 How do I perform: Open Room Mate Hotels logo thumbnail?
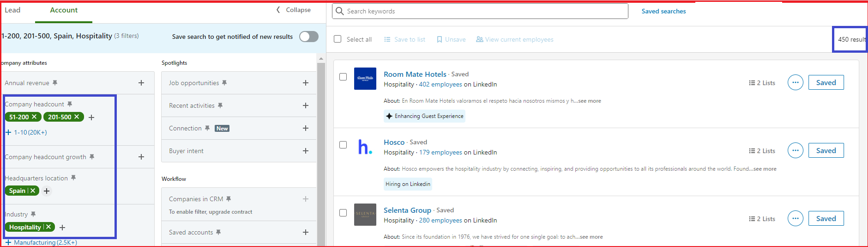pos(365,79)
